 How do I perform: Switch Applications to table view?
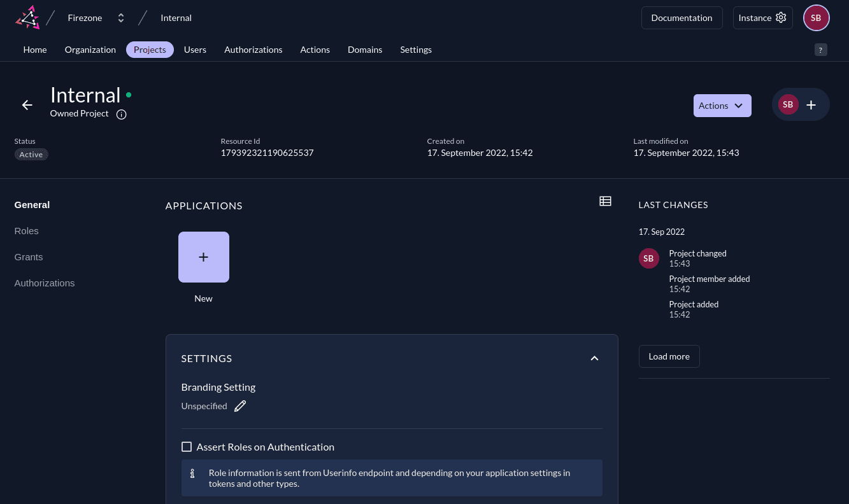point(605,200)
